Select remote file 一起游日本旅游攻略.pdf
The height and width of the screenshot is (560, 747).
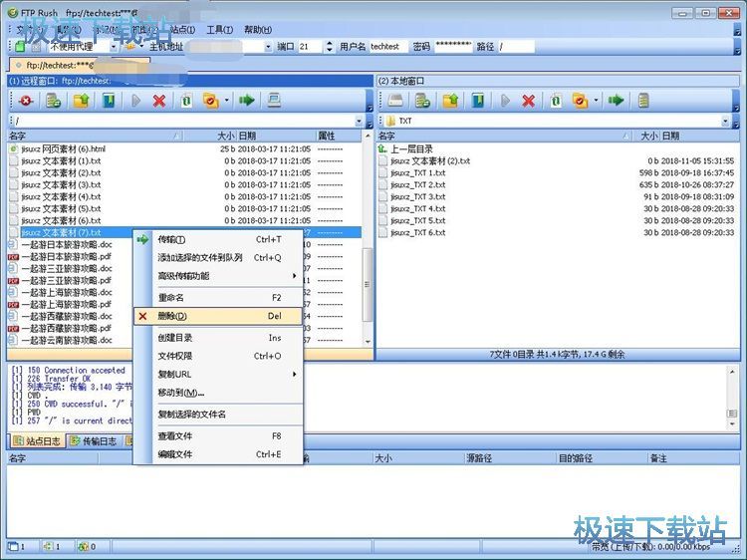(66, 257)
